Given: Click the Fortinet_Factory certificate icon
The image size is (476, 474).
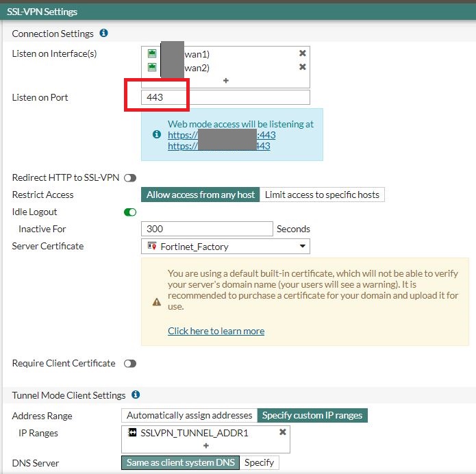Looking at the screenshot, I should coord(152,246).
